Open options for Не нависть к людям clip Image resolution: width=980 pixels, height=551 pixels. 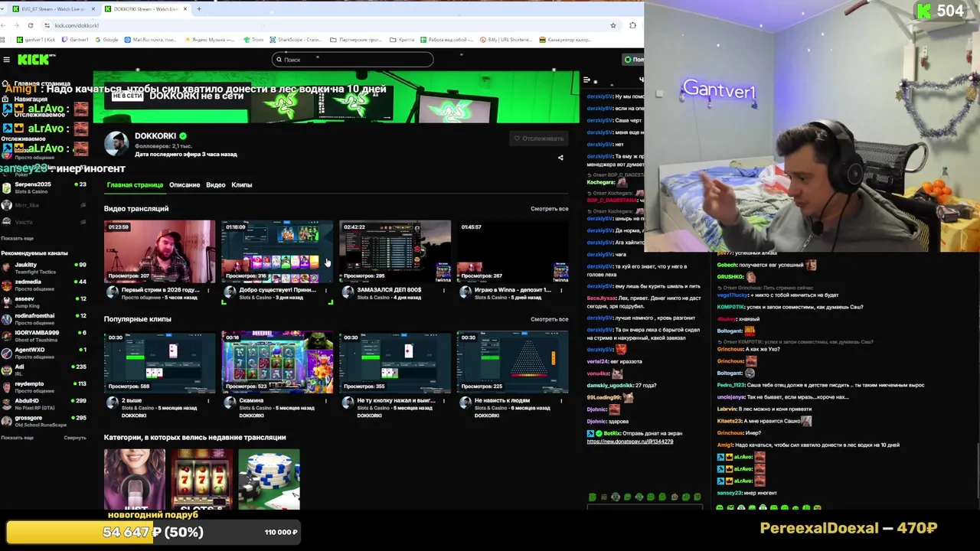coord(560,401)
